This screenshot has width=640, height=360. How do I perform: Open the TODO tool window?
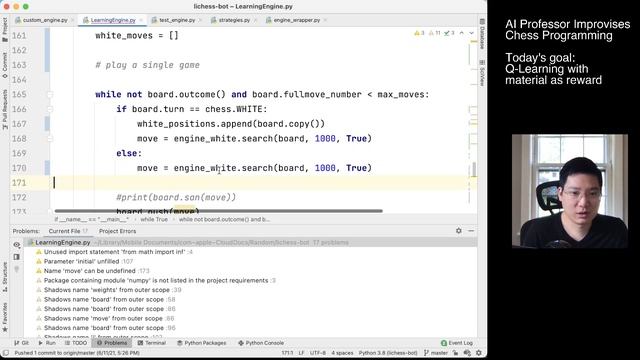76,343
